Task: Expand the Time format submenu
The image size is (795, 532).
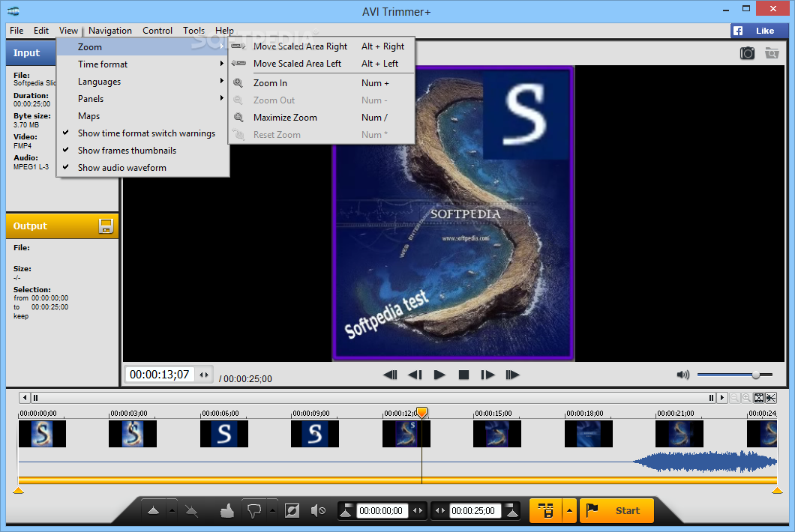Action: point(143,64)
